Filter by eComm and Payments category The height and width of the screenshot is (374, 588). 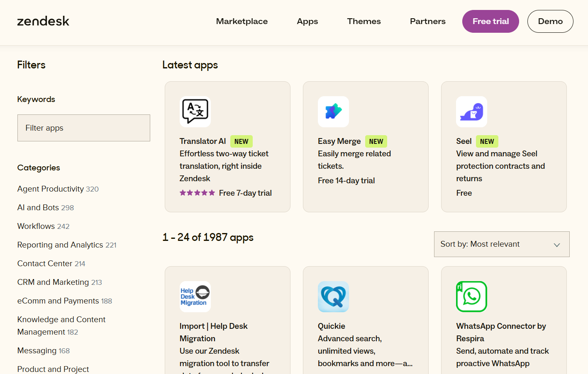[65, 301]
